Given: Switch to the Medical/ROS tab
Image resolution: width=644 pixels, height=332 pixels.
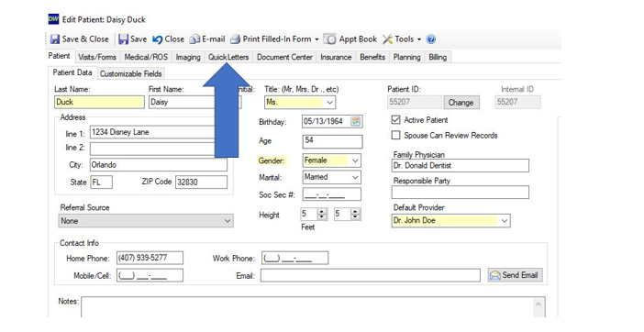Looking at the screenshot, I should (x=146, y=57).
